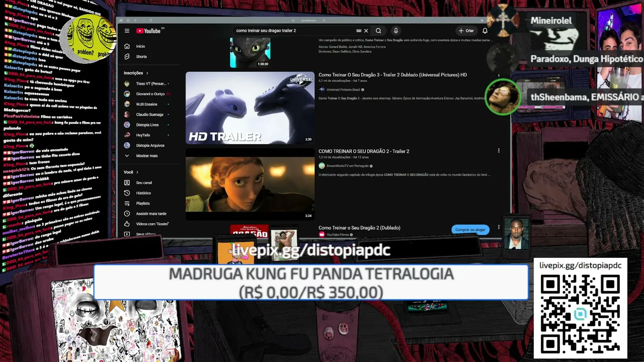The width and height of the screenshot is (644, 362).
Task: Click the Playlists list icon
Action: point(127,203)
